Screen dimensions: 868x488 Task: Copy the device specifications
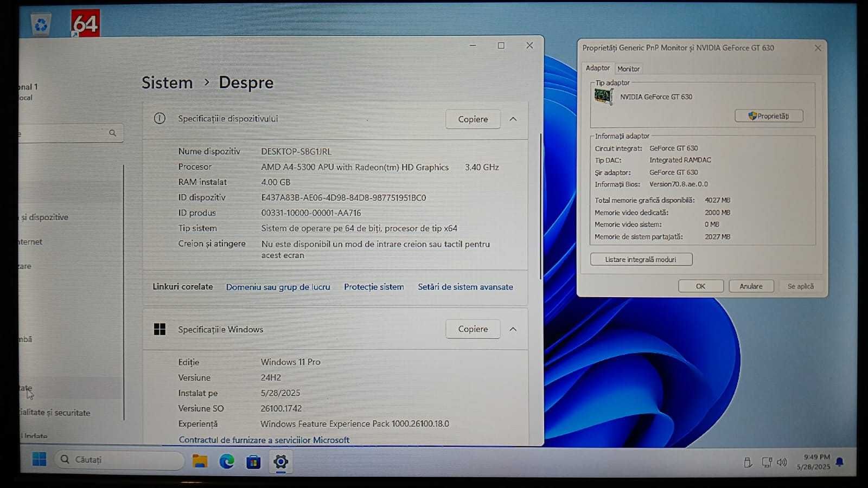point(473,119)
